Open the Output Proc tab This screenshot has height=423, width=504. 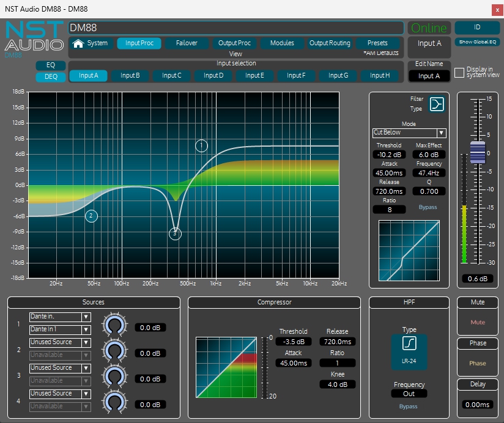234,43
